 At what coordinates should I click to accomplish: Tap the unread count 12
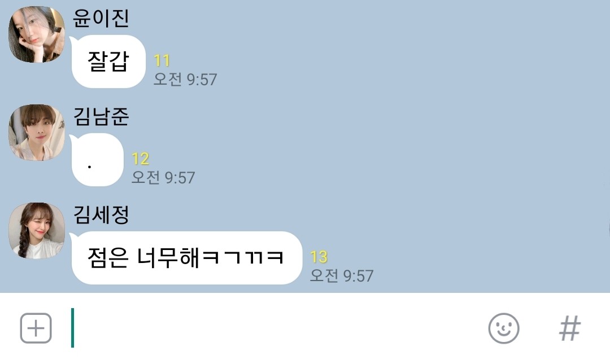(141, 159)
